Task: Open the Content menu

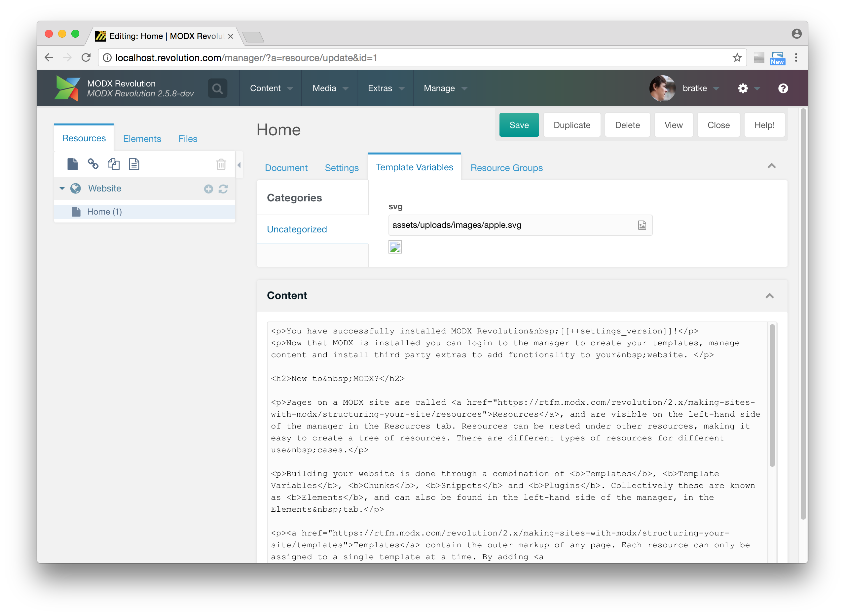Action: click(x=271, y=88)
